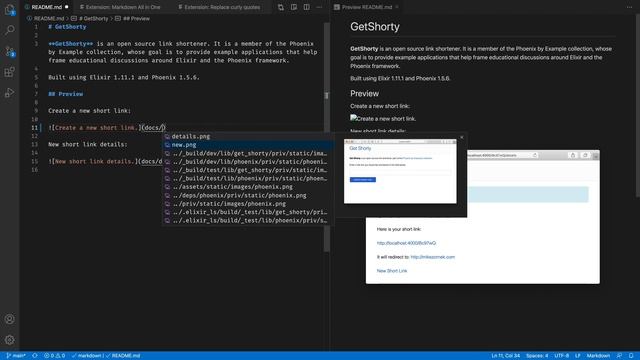This screenshot has width=640, height=360.
Task: Click Ln 11, Col 34 in status bar
Action: (505, 356)
